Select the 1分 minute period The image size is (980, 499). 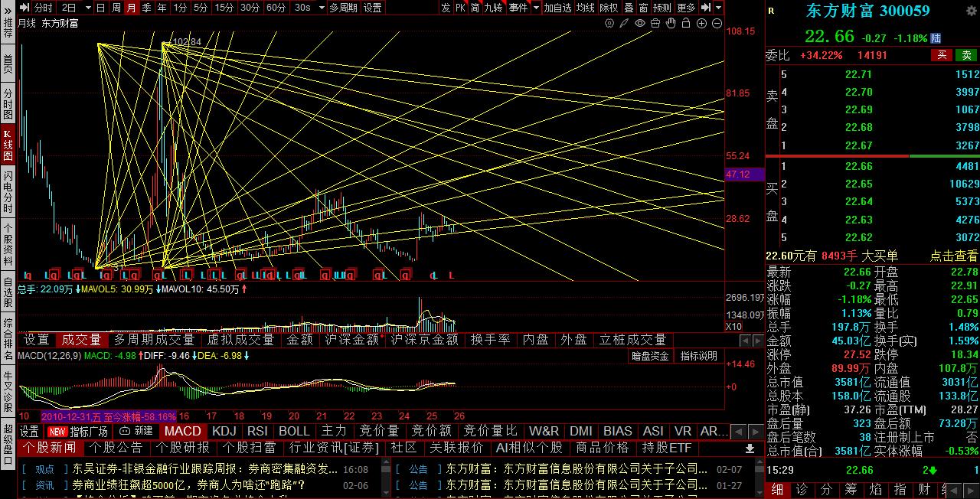(180, 8)
